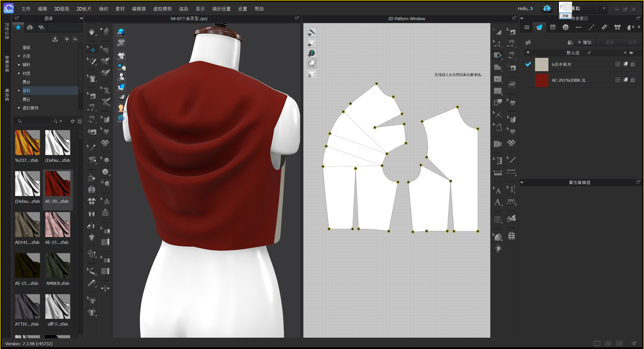The height and width of the screenshot is (349, 644).
Task: Refresh the library file list
Action: pos(73,121)
